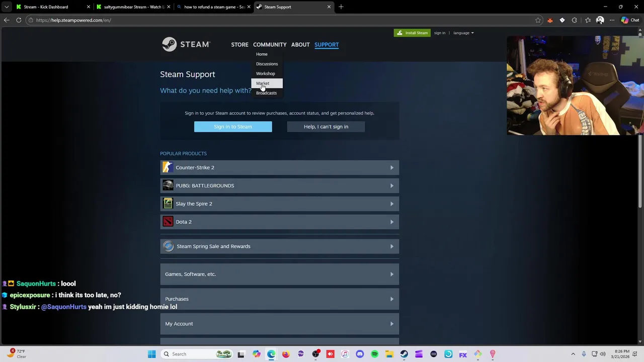Choose Broadcasts from the Community dropdown
Viewport: 644px width, 362px height.
pyautogui.click(x=266, y=93)
